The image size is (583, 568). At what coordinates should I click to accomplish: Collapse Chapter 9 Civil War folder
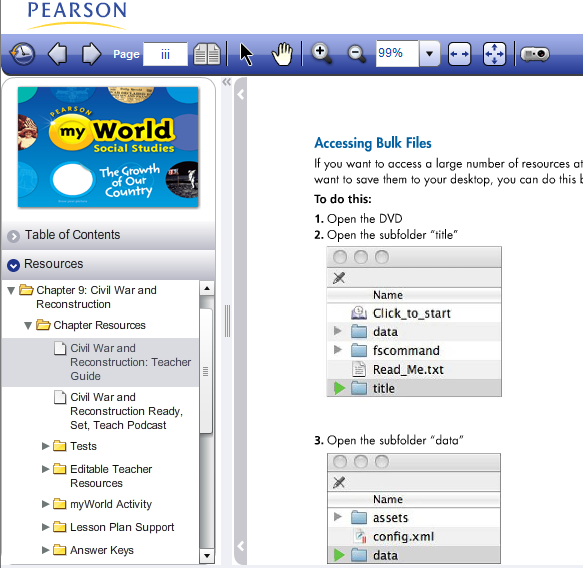(11, 290)
